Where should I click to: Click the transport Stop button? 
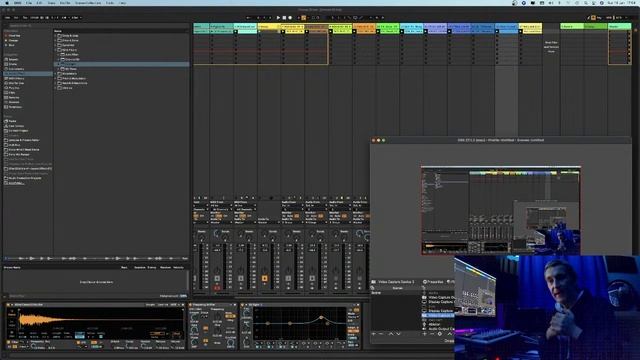click(x=284, y=18)
